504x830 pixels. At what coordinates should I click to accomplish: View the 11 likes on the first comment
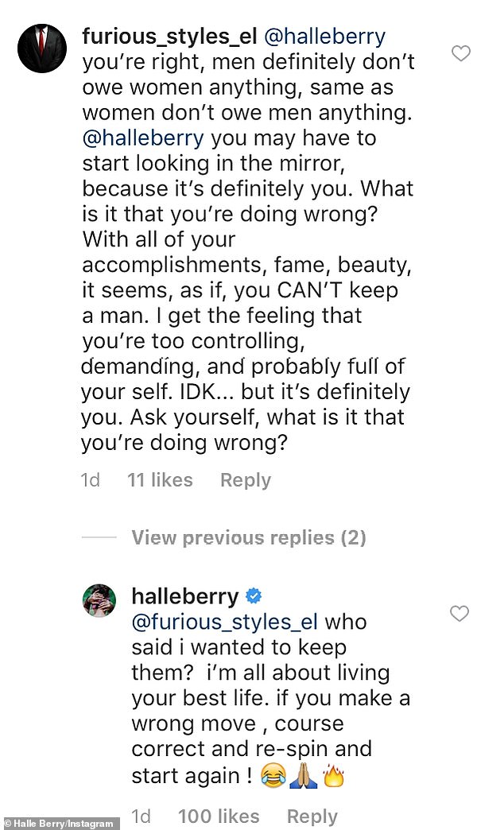coord(160,480)
